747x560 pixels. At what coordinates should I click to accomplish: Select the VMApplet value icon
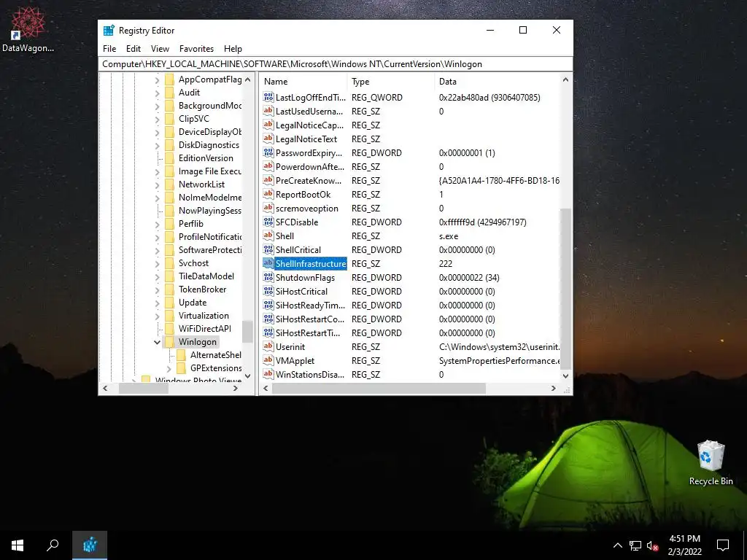[268, 360]
